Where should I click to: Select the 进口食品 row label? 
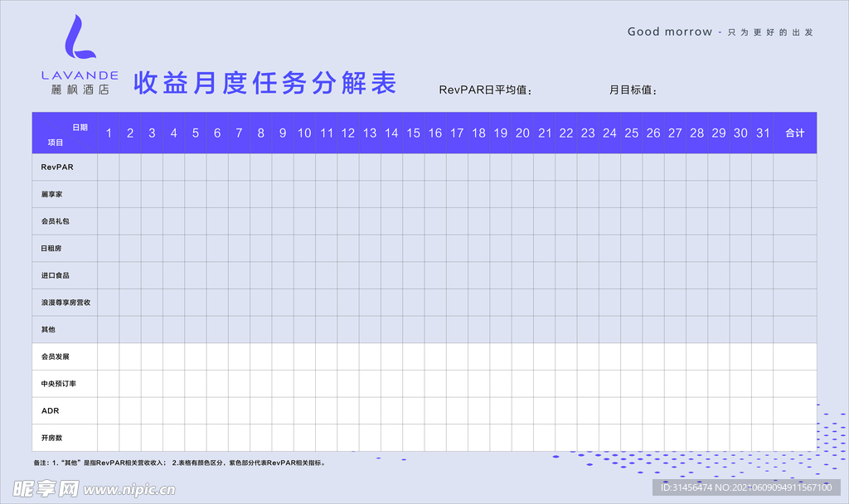click(55, 275)
